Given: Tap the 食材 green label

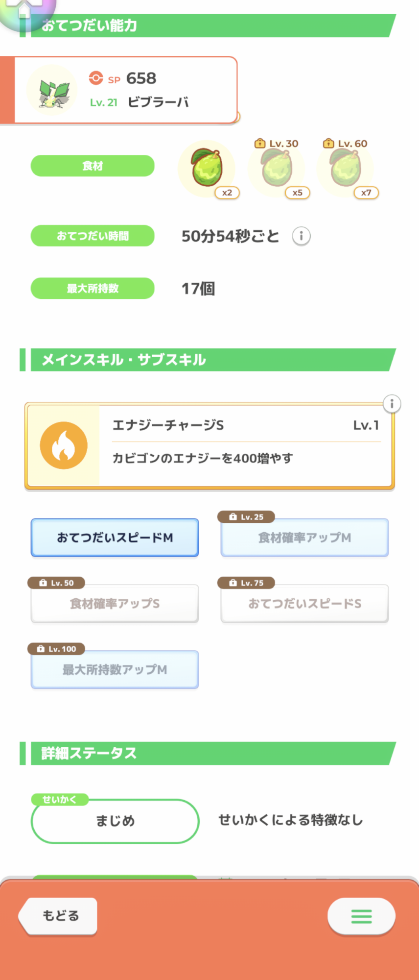Looking at the screenshot, I should [93, 166].
